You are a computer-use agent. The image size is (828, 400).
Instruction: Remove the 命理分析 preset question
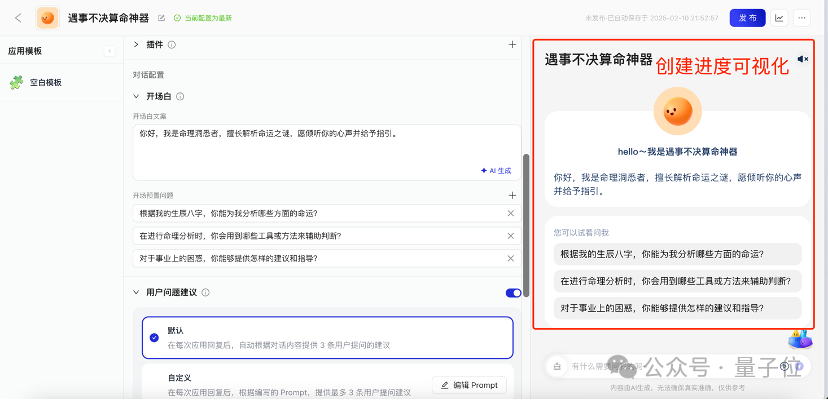[511, 236]
